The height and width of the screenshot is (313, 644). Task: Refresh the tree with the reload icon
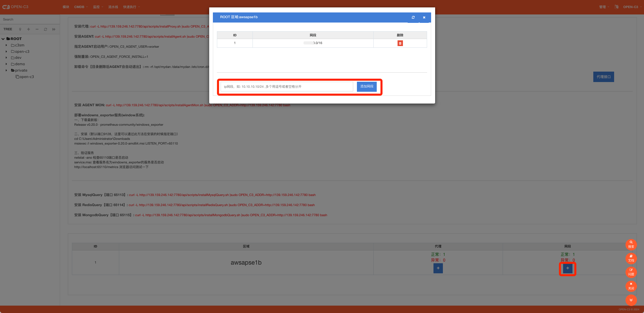click(x=45, y=29)
